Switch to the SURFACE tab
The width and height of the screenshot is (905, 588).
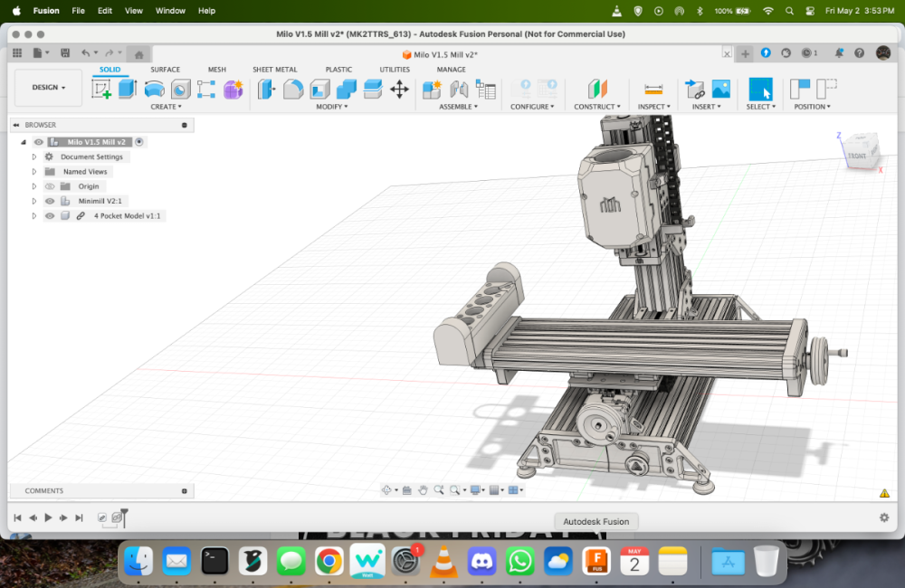click(x=165, y=70)
